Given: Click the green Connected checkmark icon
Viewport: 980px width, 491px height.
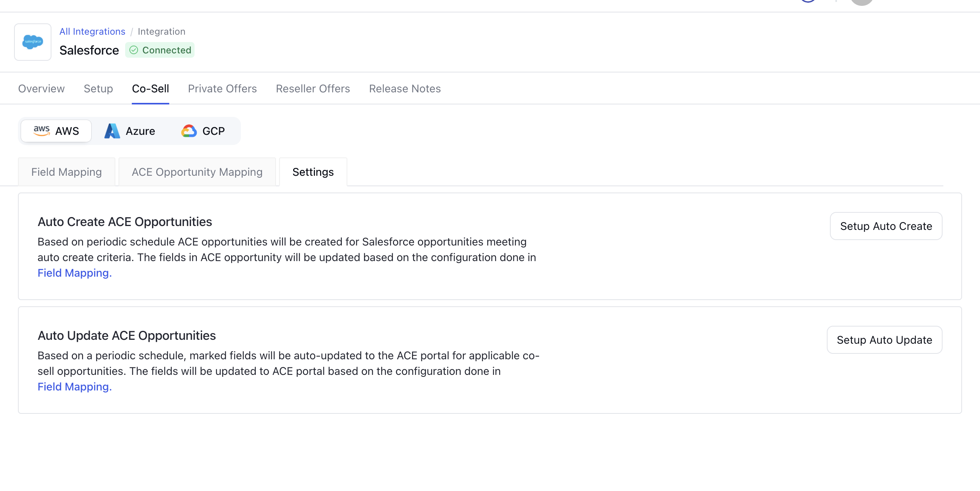Looking at the screenshot, I should pyautogui.click(x=134, y=50).
